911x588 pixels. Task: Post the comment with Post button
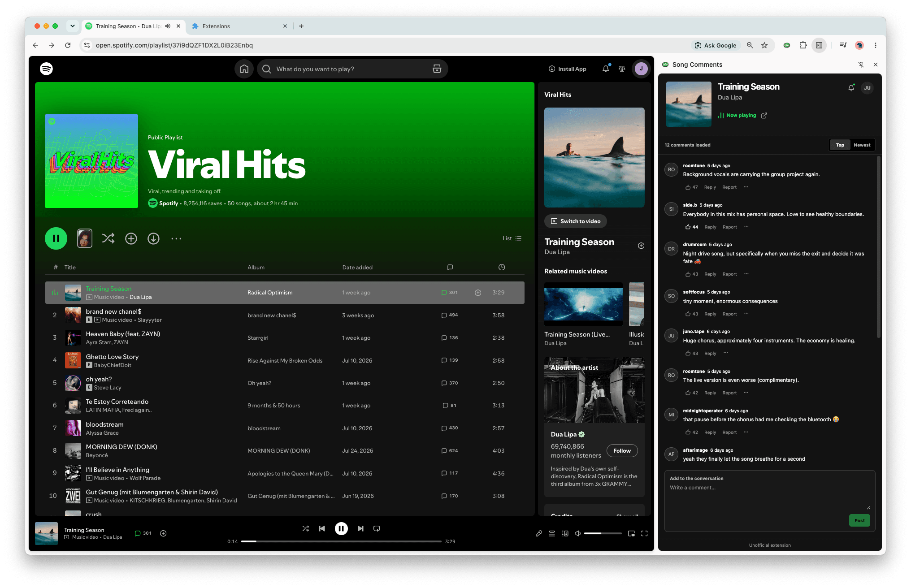pyautogui.click(x=859, y=520)
